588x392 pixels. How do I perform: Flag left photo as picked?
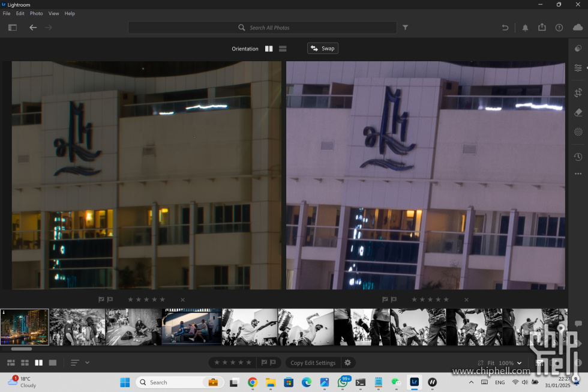[x=101, y=300]
